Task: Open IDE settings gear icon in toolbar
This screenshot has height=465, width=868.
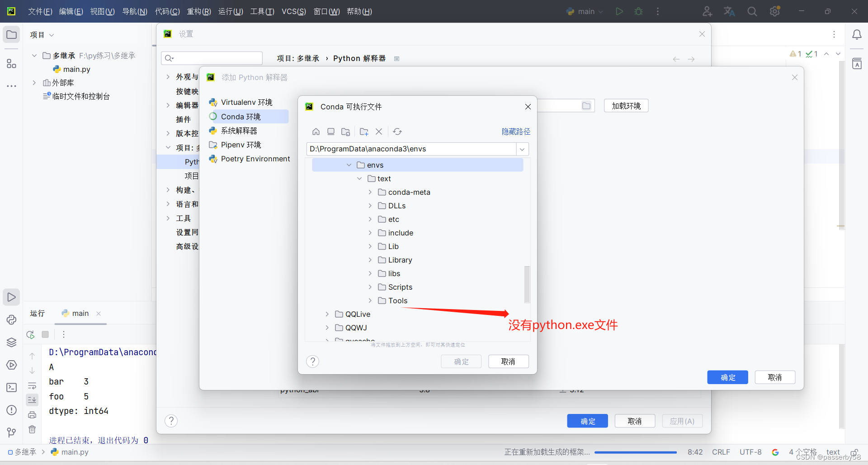Action: pos(775,11)
